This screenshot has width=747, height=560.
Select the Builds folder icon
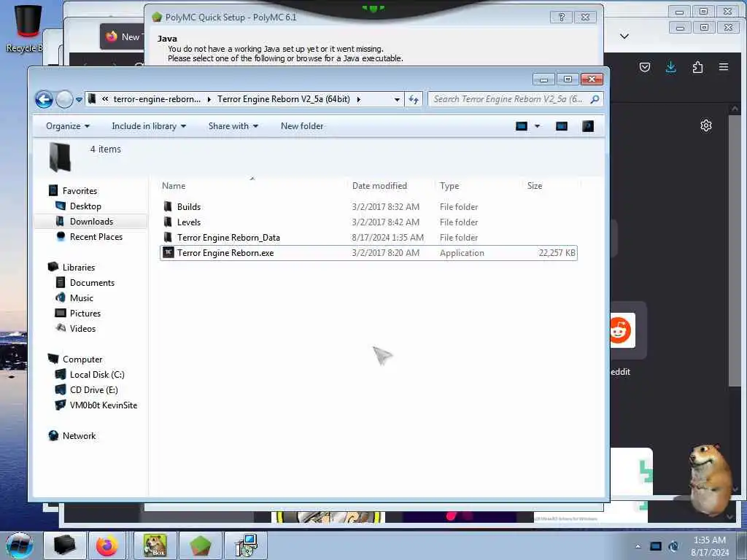coord(168,206)
